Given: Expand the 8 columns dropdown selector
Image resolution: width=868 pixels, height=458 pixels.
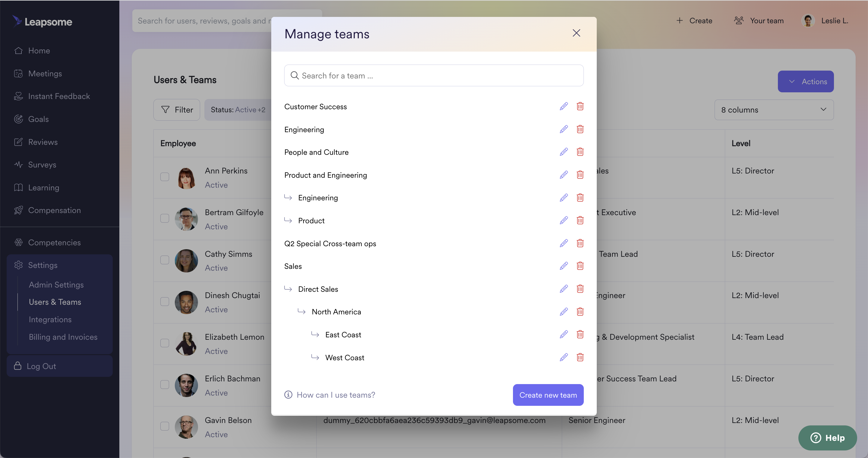Looking at the screenshot, I should click(x=775, y=109).
